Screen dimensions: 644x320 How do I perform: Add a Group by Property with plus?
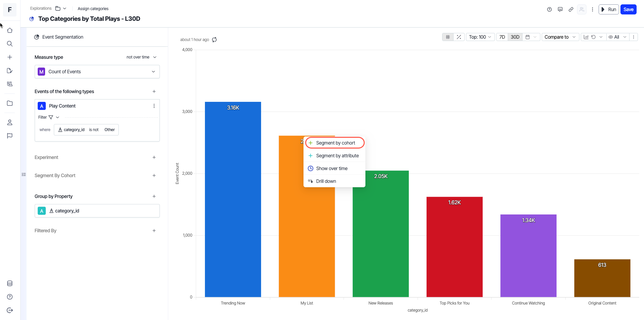154,196
